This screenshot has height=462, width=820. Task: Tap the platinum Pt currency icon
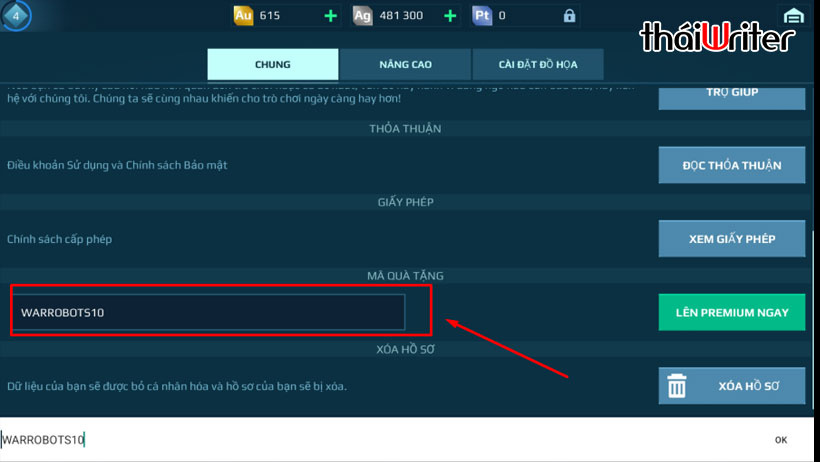click(482, 15)
